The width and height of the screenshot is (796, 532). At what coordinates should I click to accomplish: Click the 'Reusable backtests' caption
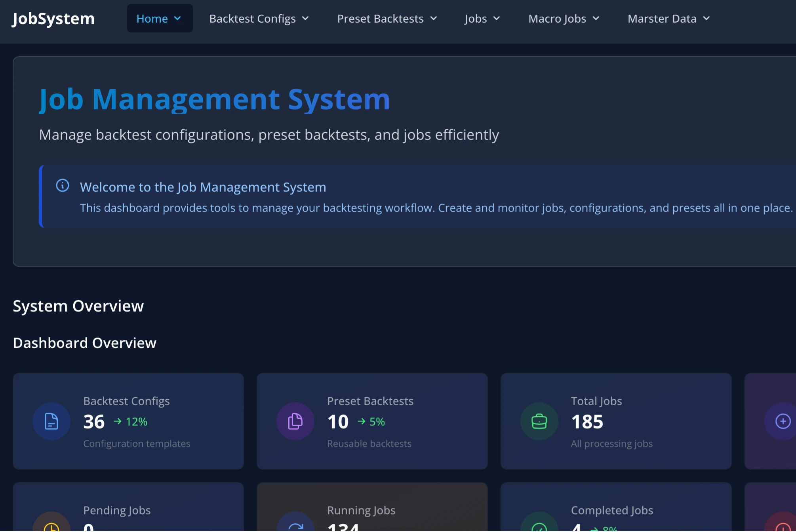[x=369, y=444]
